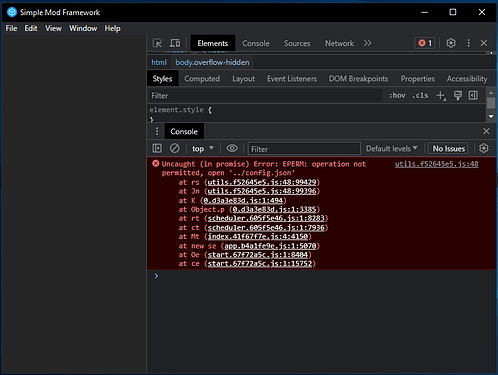The width and height of the screenshot is (498, 375).
Task: Toggle the .cls element classes panel
Action: tap(420, 96)
